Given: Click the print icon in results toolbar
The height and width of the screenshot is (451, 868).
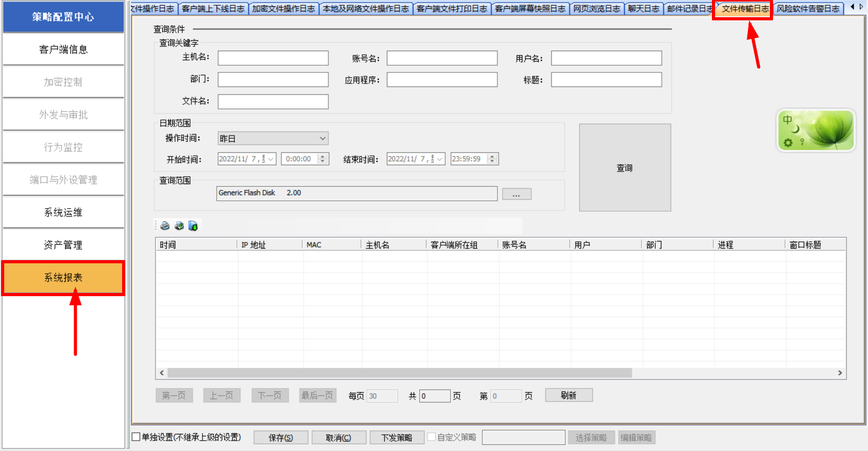Looking at the screenshot, I should [165, 226].
